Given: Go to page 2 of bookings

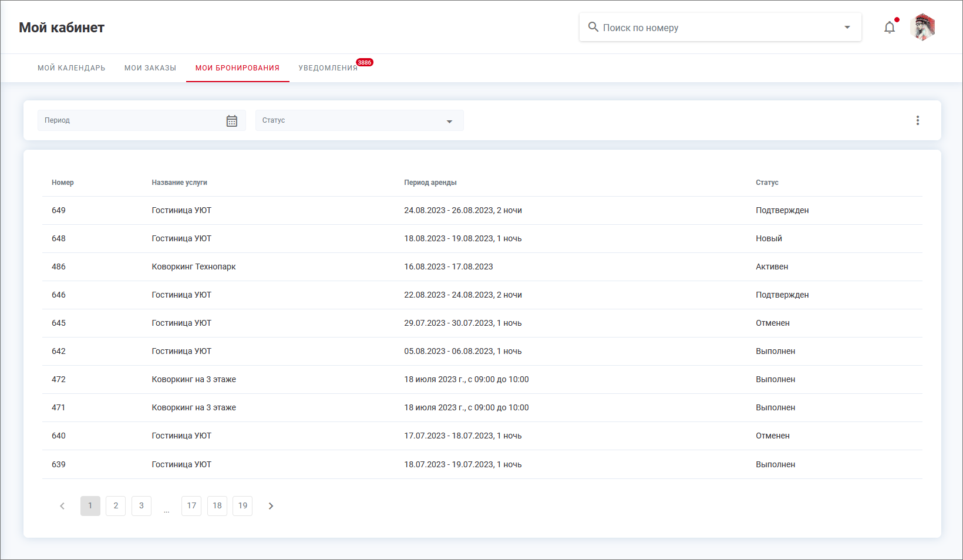Looking at the screenshot, I should tap(116, 506).
